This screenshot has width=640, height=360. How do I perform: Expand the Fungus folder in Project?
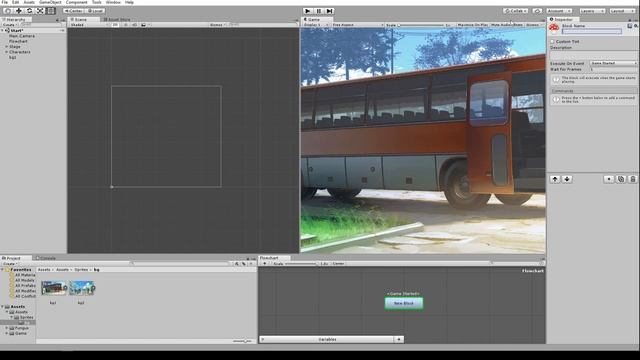[7, 328]
